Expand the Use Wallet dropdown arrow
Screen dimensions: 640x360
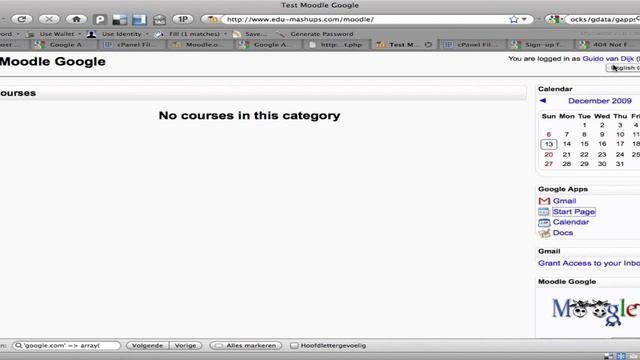(80, 34)
